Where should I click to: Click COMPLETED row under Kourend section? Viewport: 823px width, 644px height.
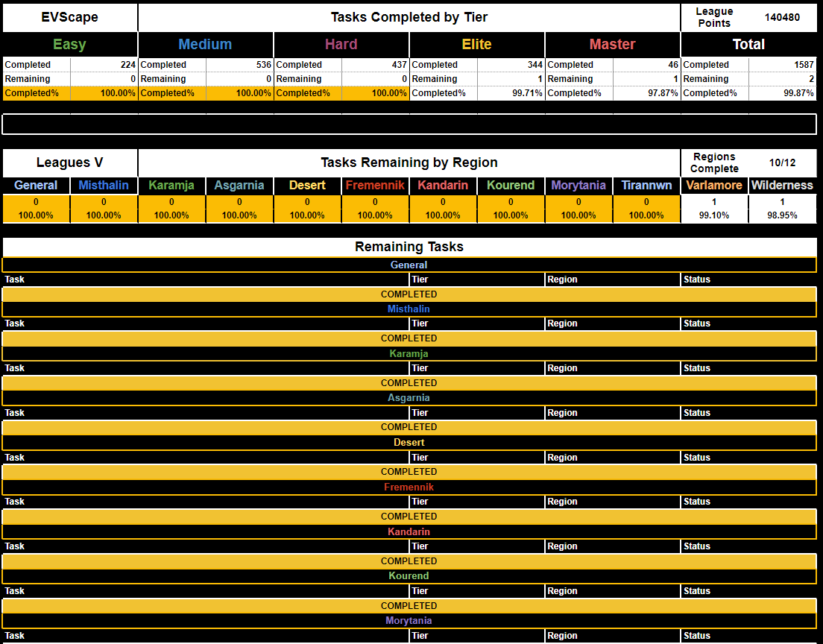click(x=409, y=606)
